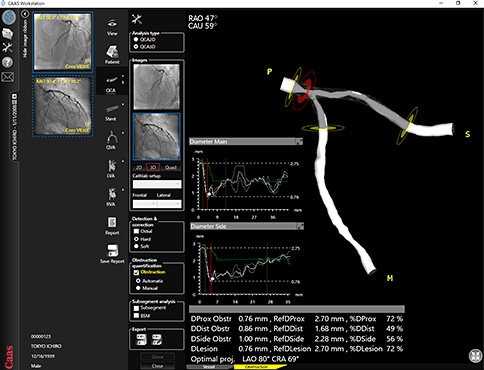Image resolution: width=484 pixels, height=370 pixels.
Task: Click the round icon in bottom-right corner
Action: (475, 356)
